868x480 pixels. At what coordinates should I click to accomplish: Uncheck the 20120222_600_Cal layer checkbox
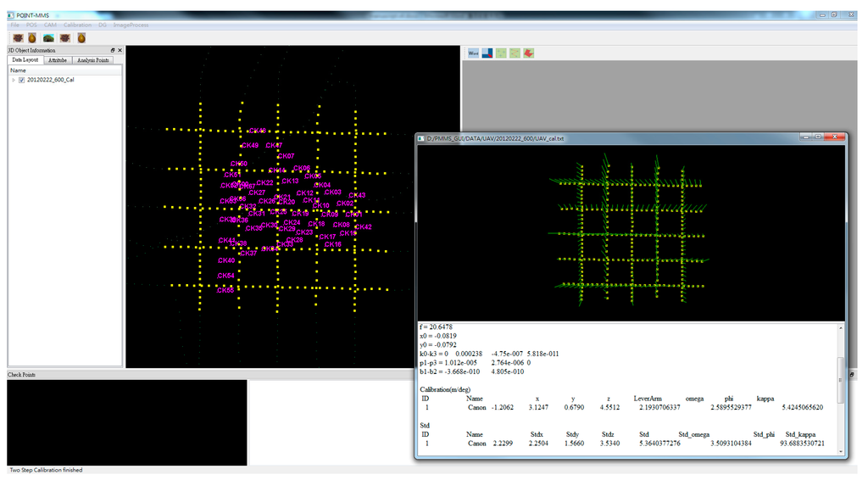22,80
